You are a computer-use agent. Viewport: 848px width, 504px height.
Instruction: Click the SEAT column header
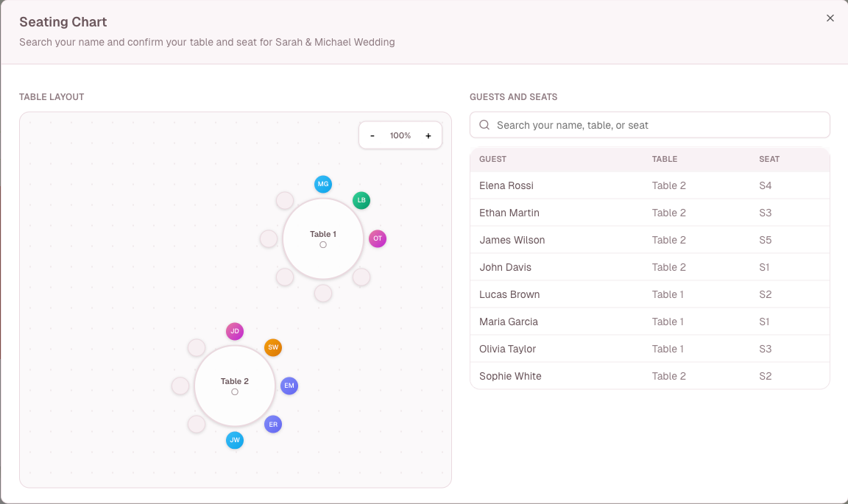pyautogui.click(x=769, y=159)
